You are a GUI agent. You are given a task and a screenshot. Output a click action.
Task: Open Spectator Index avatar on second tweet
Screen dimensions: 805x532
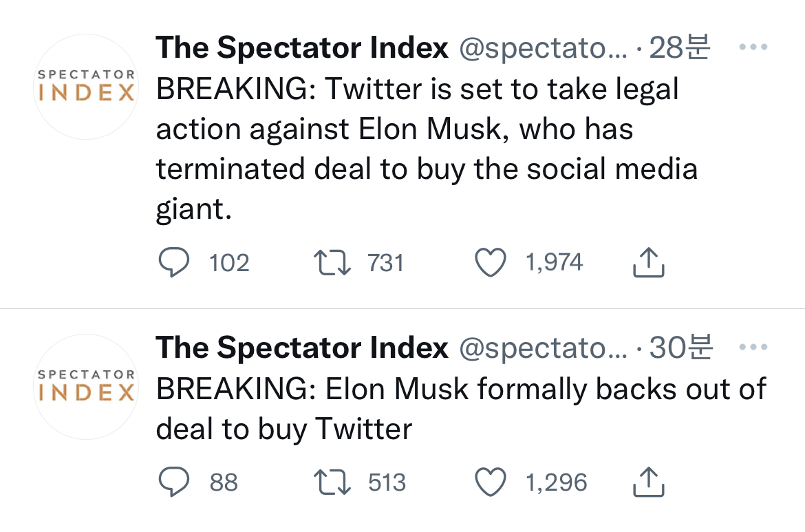pyautogui.click(x=86, y=387)
